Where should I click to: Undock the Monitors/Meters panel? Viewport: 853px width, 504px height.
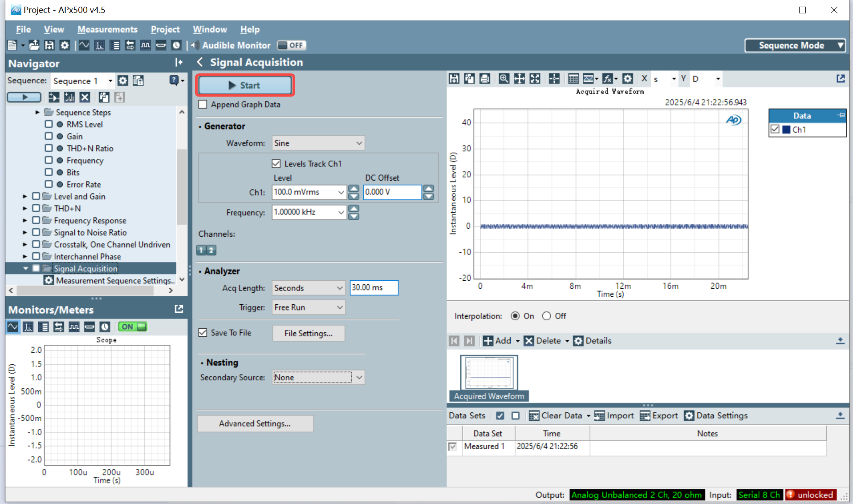point(179,309)
